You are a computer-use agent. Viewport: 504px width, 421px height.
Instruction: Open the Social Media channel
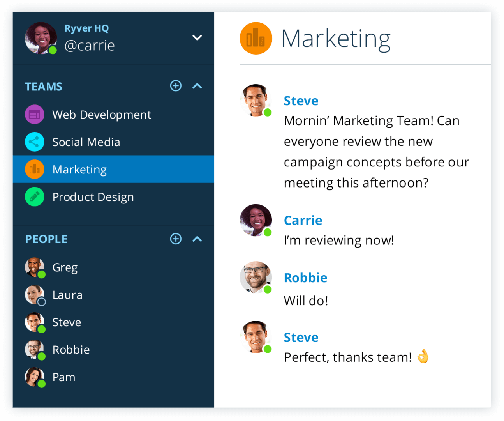click(86, 142)
